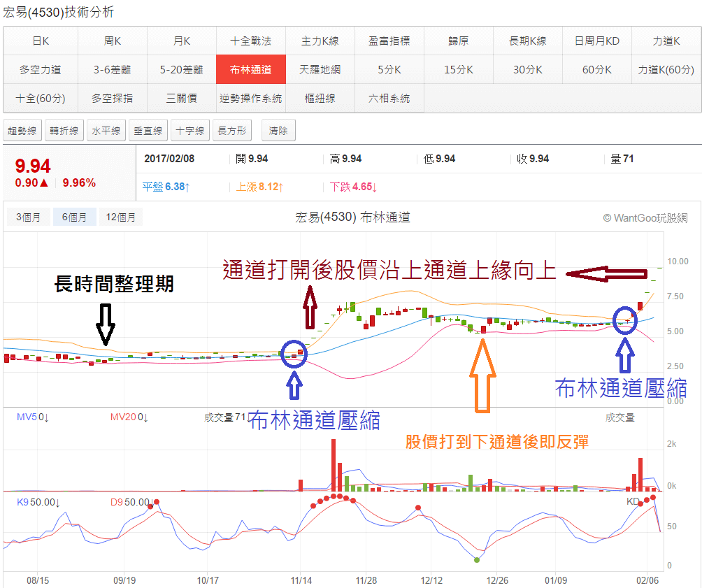Viewport: 702px width, 588px height.
Task: Enable the 十字線 crosshair tool
Action: point(190,131)
